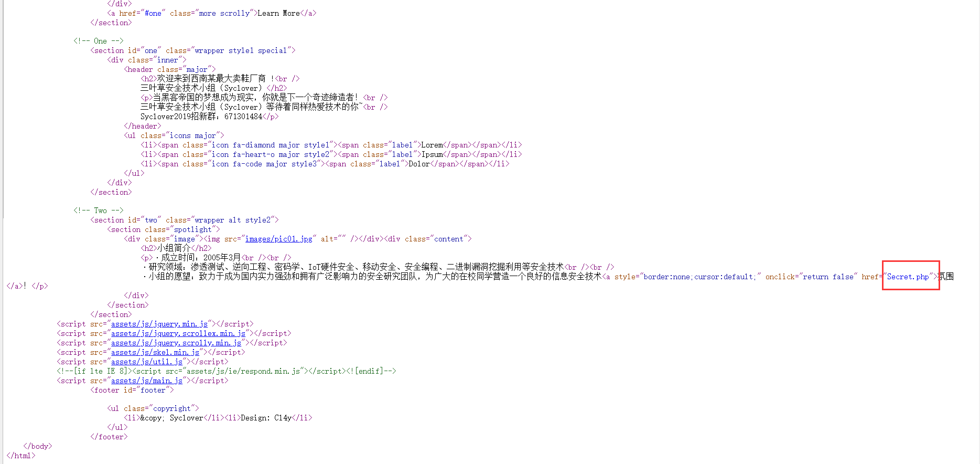Click the closing </body> tag
The image size is (980, 464).
38,446
